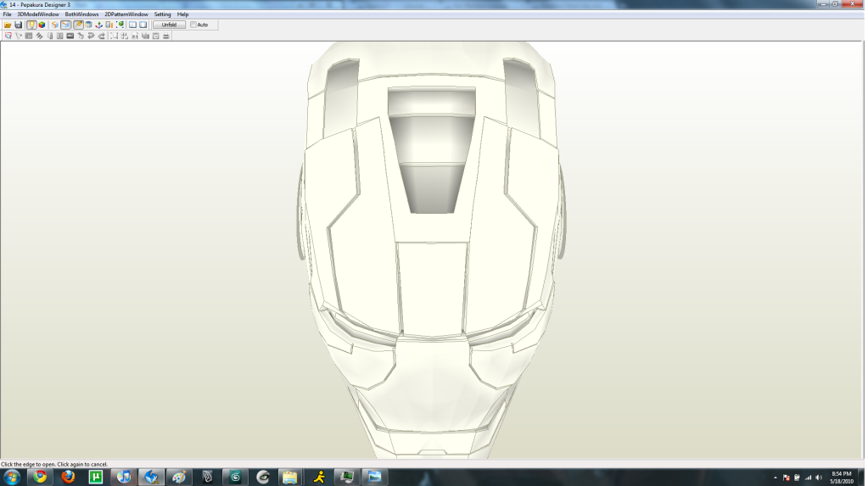Click the greyed printer icon
Viewport: 868px width, 486px height.
click(x=166, y=36)
